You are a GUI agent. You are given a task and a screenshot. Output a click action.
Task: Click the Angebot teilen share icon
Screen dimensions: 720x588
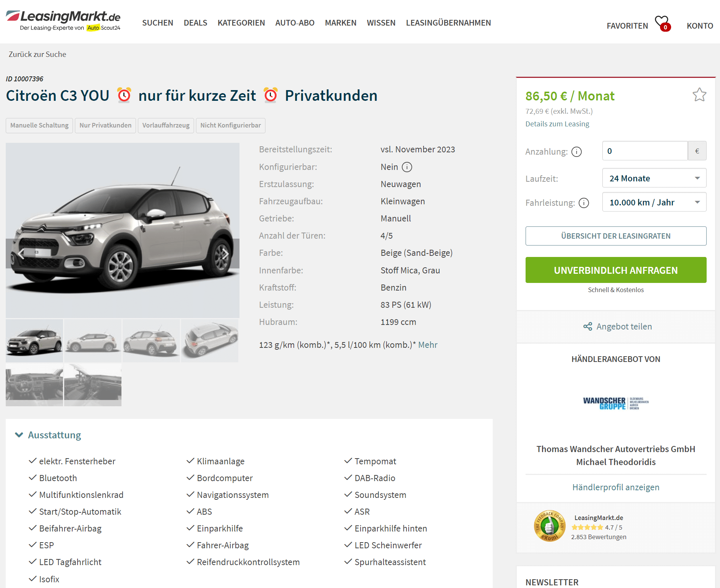coord(587,326)
